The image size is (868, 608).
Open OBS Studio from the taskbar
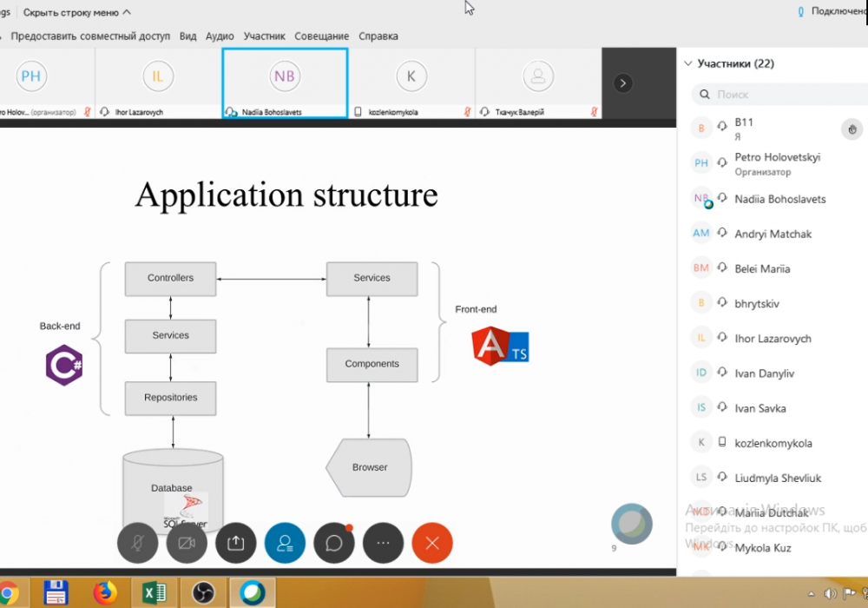(204, 593)
